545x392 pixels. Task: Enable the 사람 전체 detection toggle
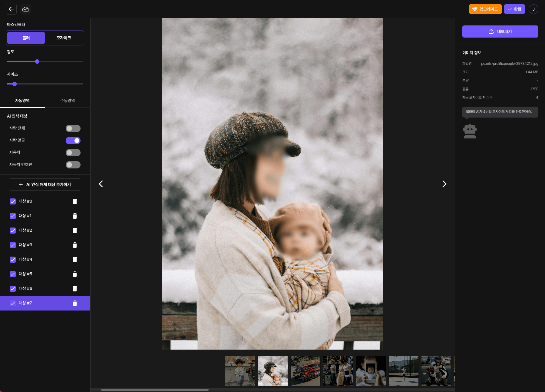pyautogui.click(x=73, y=128)
